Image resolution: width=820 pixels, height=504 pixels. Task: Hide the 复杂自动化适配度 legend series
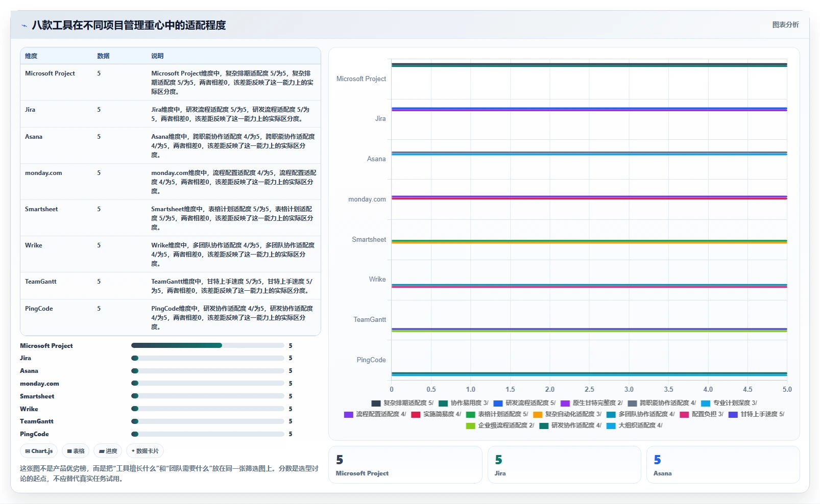coord(567,414)
